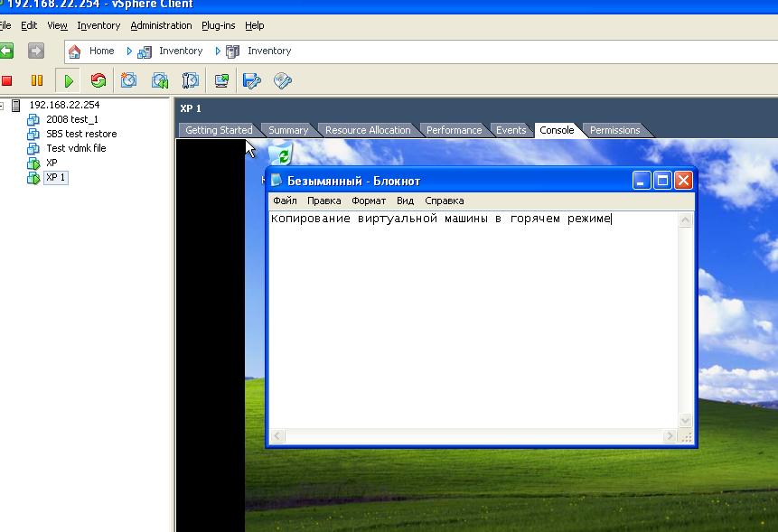Show the Events tab
778x532 pixels.
[x=511, y=130]
